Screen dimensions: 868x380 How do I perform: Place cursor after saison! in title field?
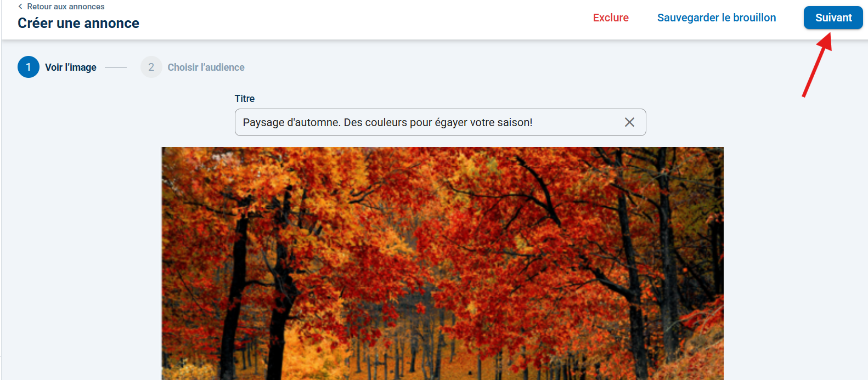point(534,122)
